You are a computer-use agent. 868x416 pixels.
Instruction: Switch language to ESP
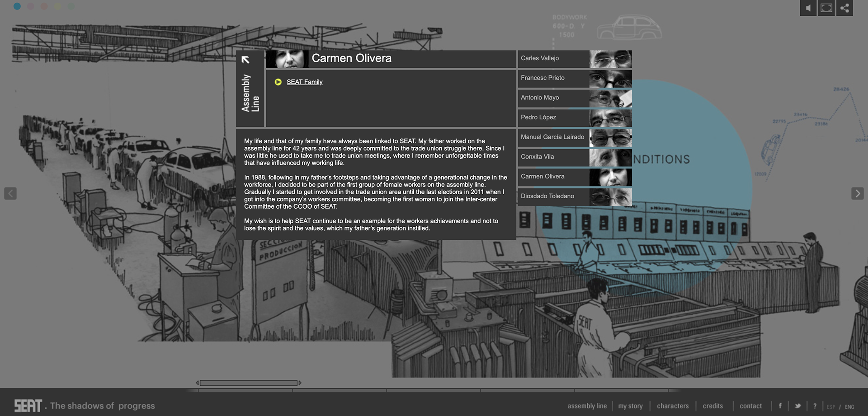point(831,407)
